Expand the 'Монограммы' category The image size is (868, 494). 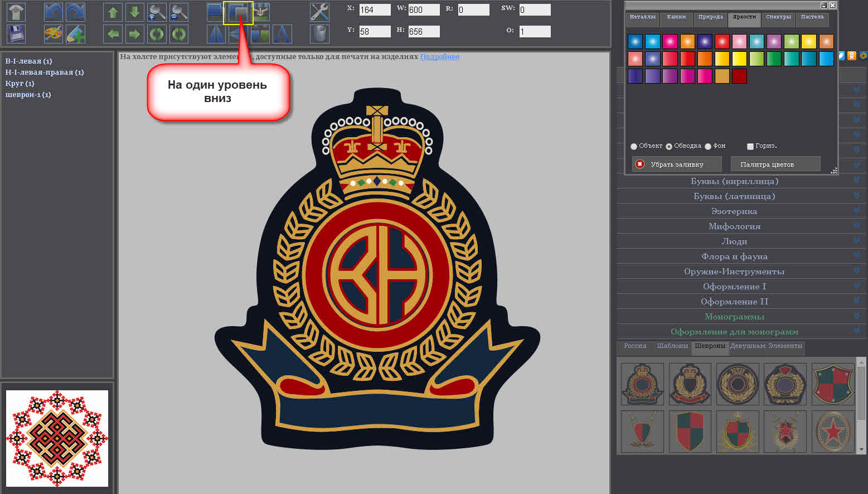[x=734, y=317]
